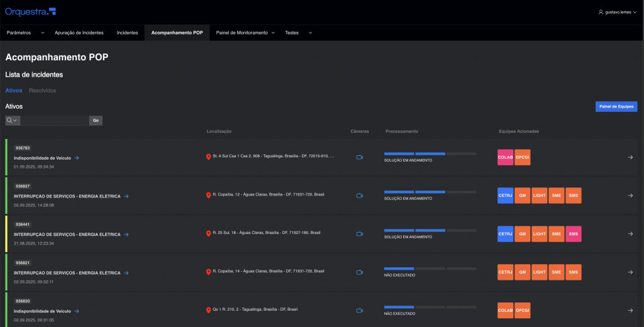Viewport: 644px width, 327px height.
Task: Click the Painel de Equipes button
Action: pos(616,107)
